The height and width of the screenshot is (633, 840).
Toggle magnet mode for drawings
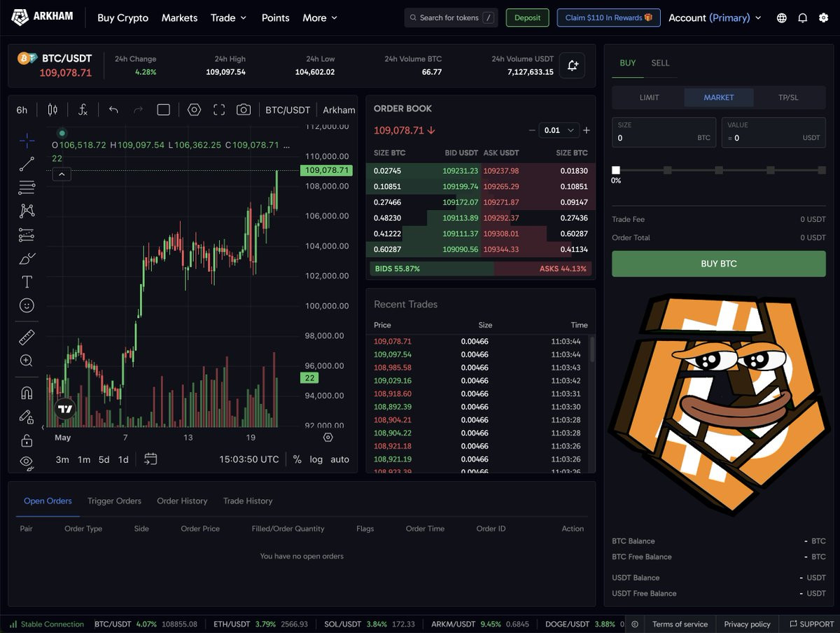point(27,393)
